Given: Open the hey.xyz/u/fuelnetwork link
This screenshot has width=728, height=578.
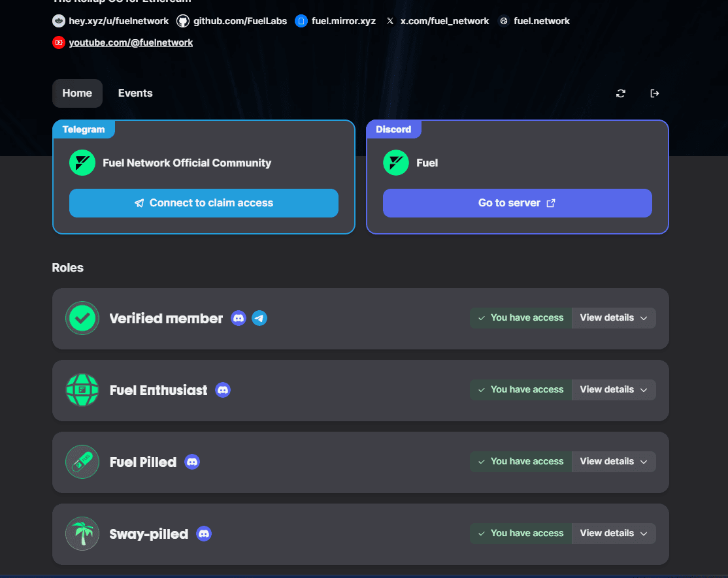Looking at the screenshot, I should tap(118, 21).
